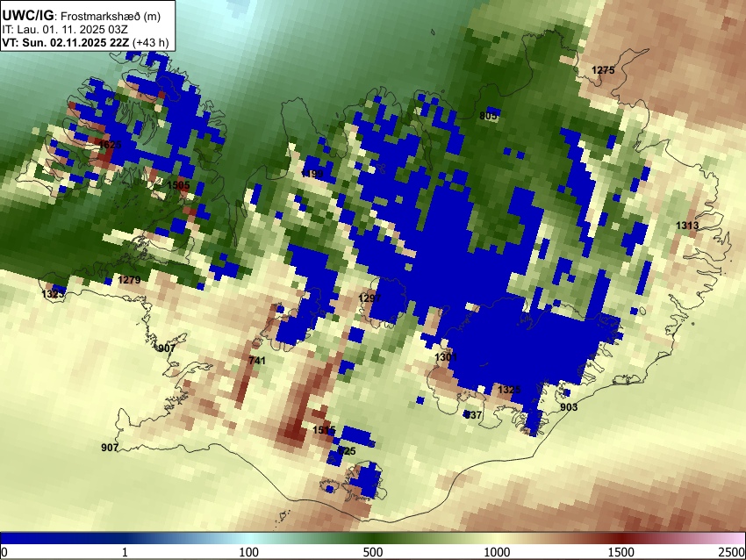The height and width of the screenshot is (560, 746).
Task: Click the legend label 1500
Action: point(621,552)
